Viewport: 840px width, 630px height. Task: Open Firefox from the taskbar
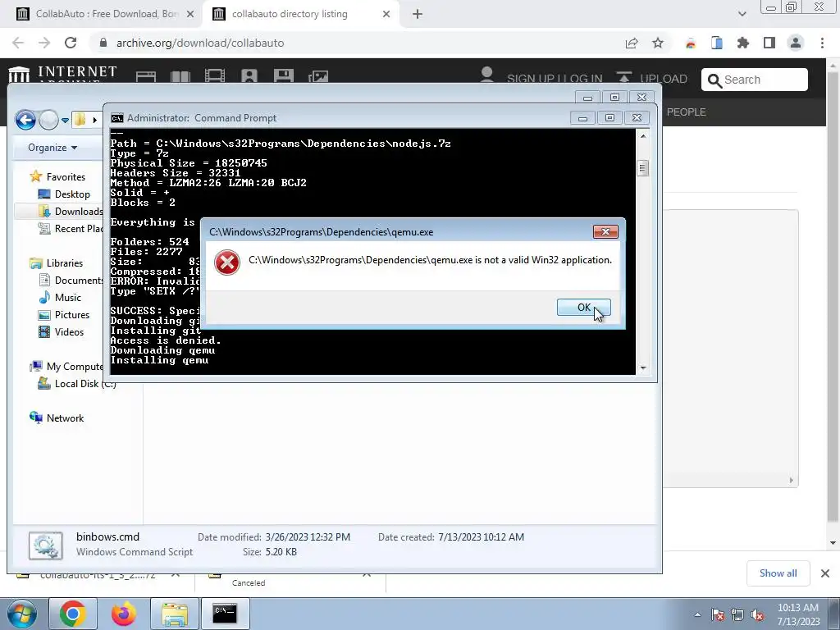[x=123, y=614]
